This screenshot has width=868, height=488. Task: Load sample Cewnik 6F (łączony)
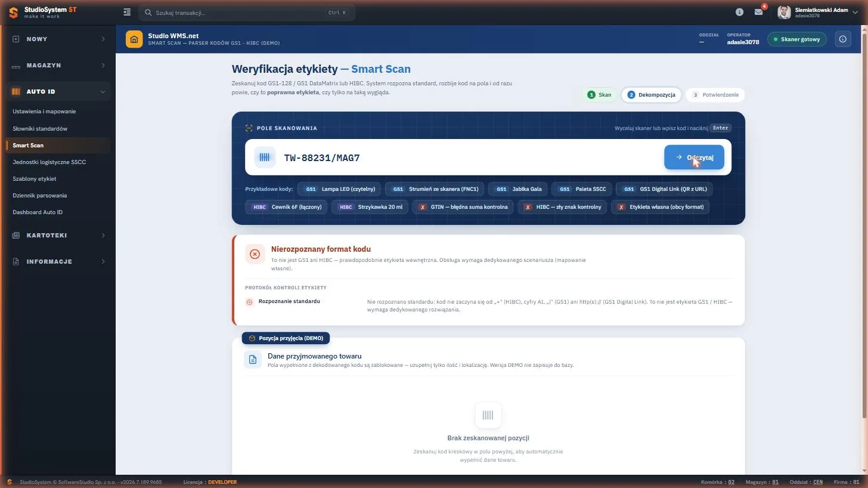click(x=286, y=207)
